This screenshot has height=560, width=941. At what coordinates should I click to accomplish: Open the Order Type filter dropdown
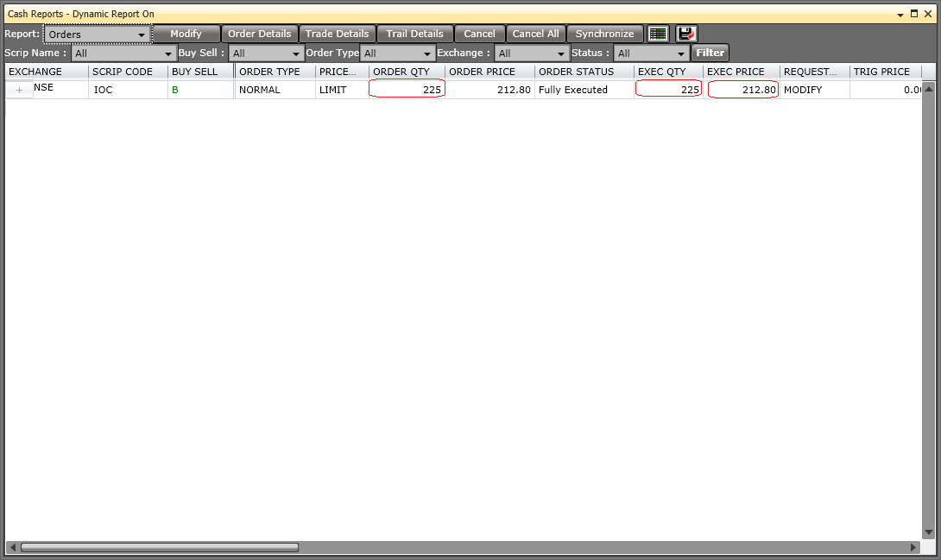coord(397,53)
